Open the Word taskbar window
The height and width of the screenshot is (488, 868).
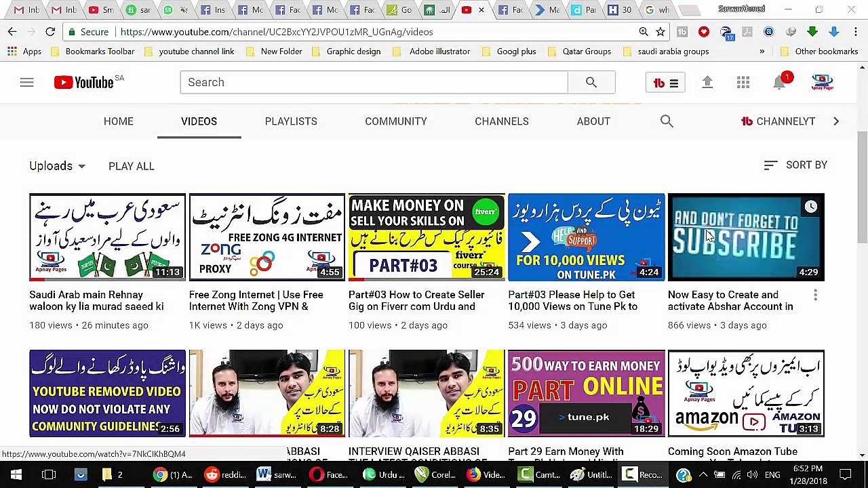[x=277, y=474]
